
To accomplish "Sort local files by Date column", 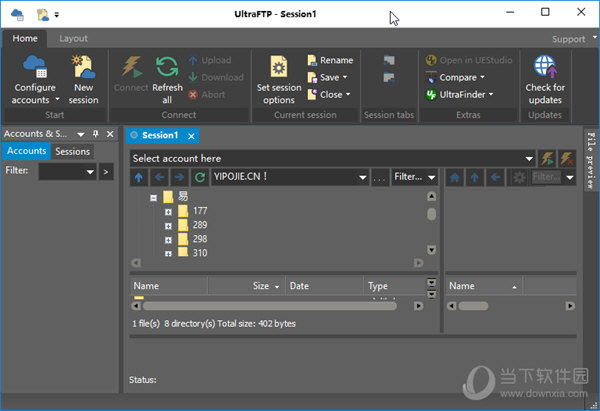I will click(x=324, y=286).
